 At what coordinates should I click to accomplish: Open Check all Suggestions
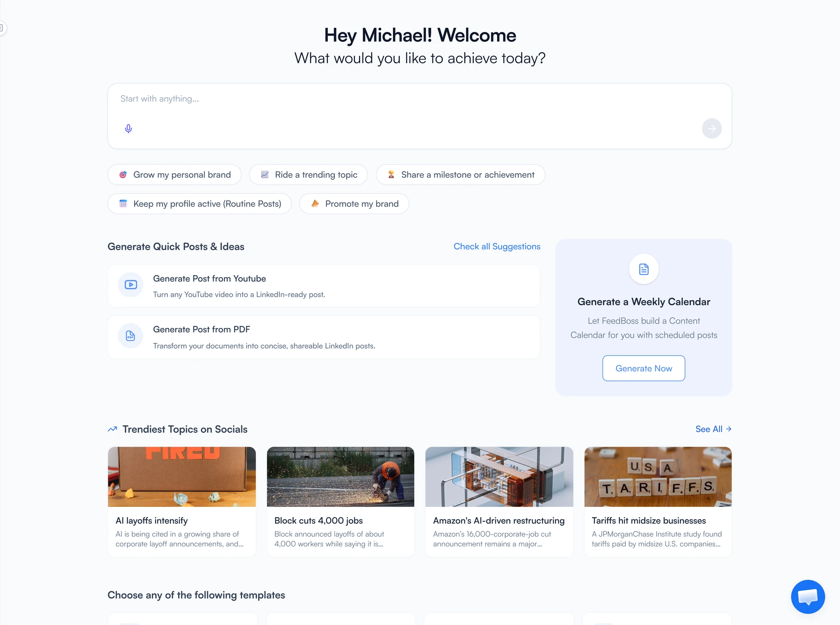click(x=497, y=246)
